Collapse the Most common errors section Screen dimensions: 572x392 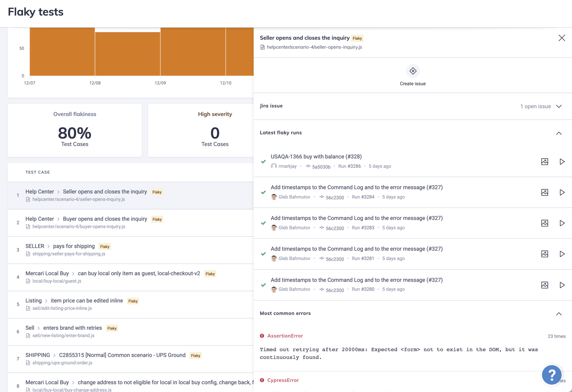pyautogui.click(x=559, y=314)
